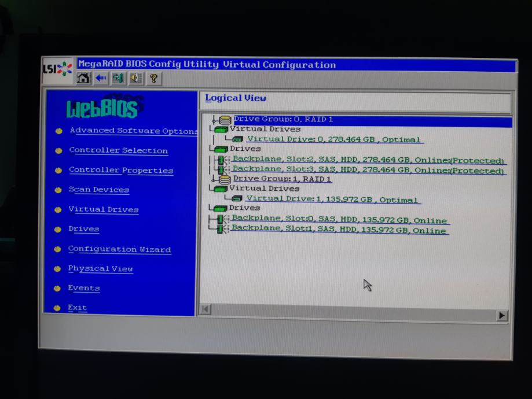Go back with the arrow icon

click(101, 79)
